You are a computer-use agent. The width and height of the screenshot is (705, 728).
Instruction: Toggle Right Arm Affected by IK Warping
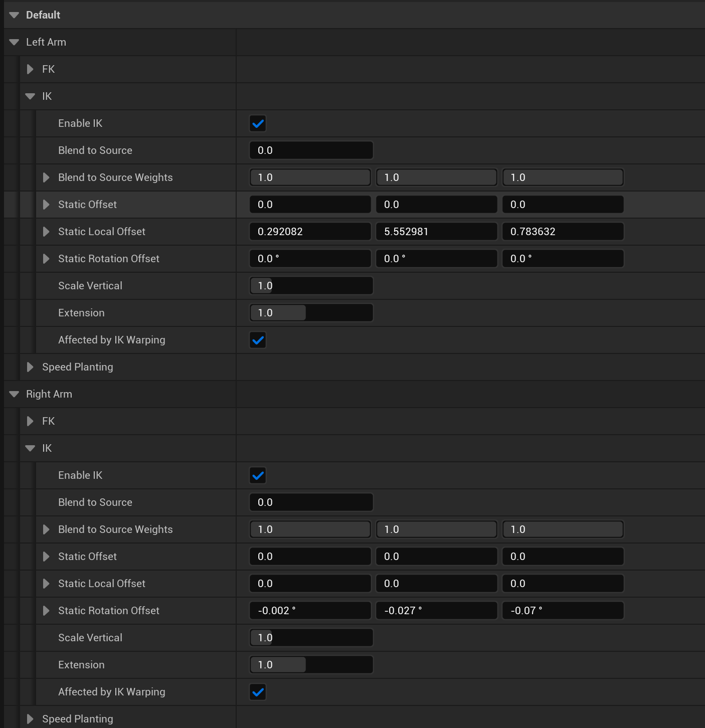coord(258,692)
